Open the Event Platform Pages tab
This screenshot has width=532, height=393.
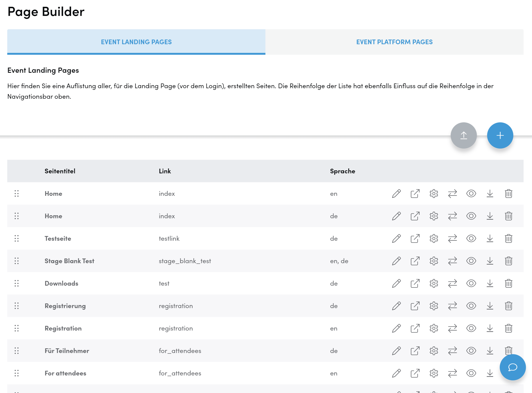[x=394, y=42]
